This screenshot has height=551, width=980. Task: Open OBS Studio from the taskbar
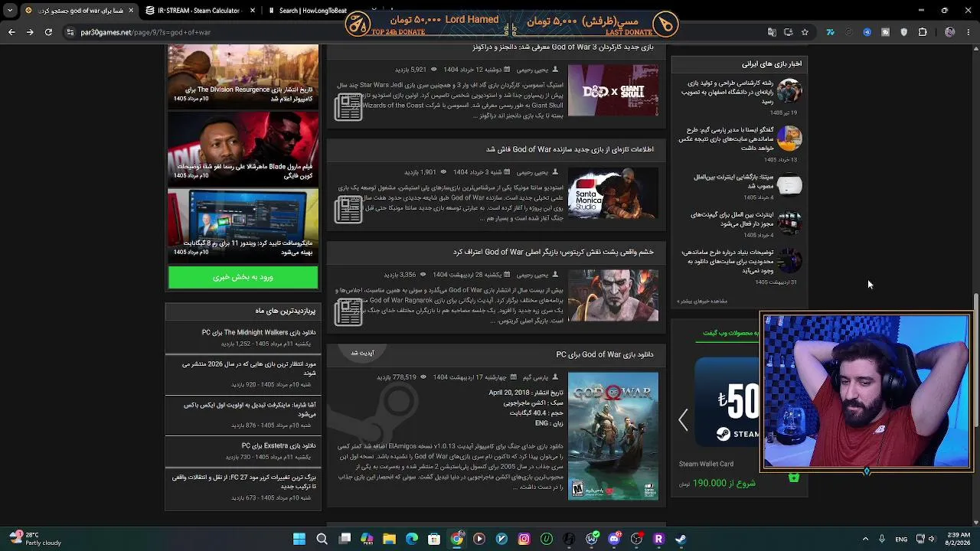pyautogui.click(x=636, y=539)
